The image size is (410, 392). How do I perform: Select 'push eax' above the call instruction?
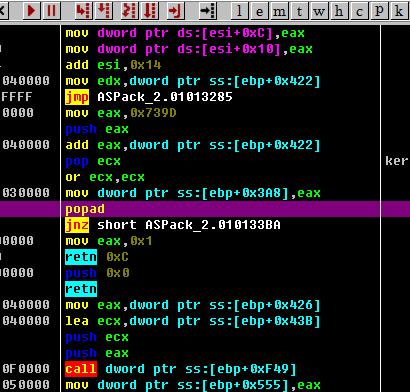pos(97,353)
